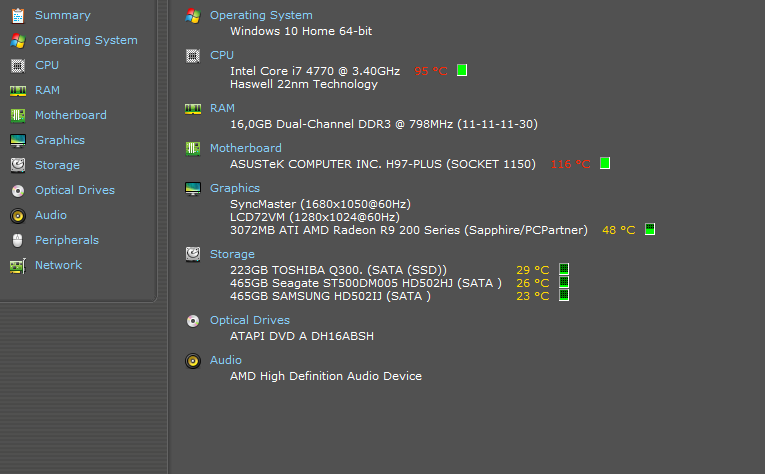Click ATAPI DVD A DH16ABSH text
This screenshot has width=765, height=474.
[302, 336]
